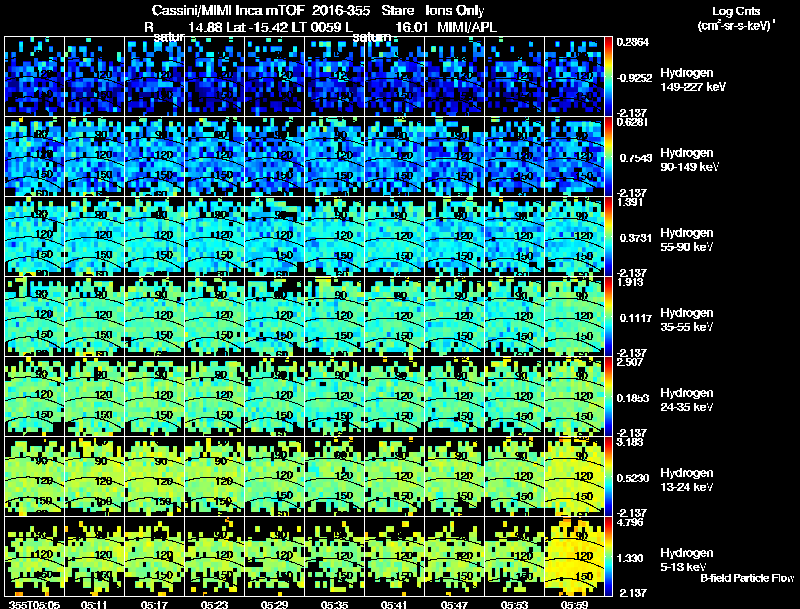Select the 05:06 panel in the 149-227 keV row
Viewport: 800px width, 609px height.
point(34,77)
